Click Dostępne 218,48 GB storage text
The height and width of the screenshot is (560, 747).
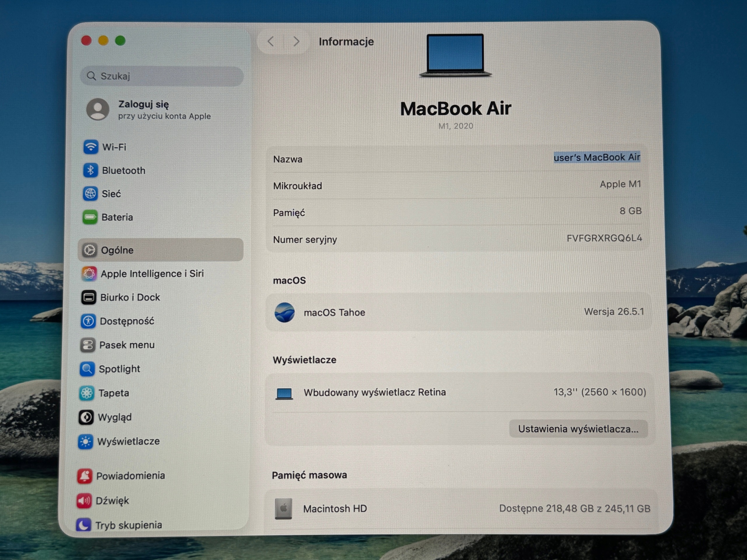tap(575, 508)
